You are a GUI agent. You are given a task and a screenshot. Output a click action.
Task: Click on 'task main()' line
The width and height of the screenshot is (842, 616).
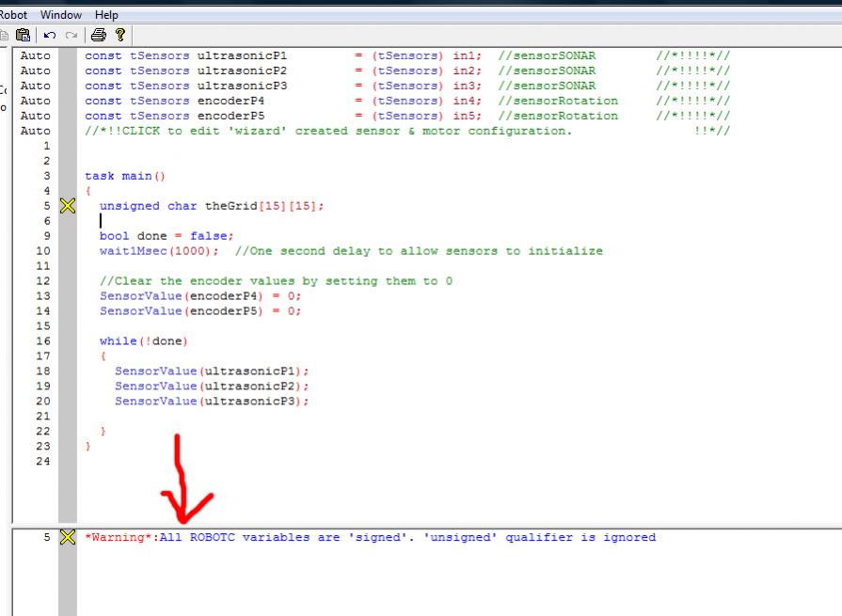[x=124, y=176]
